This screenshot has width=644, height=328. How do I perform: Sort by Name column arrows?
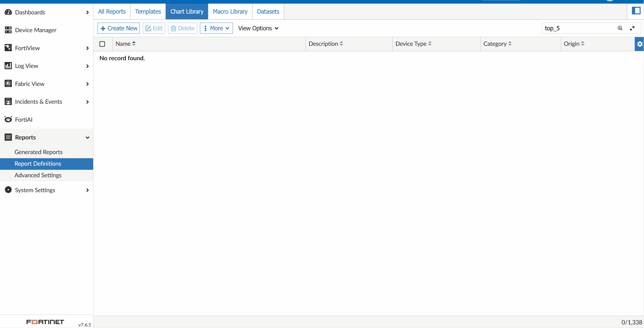(x=134, y=44)
